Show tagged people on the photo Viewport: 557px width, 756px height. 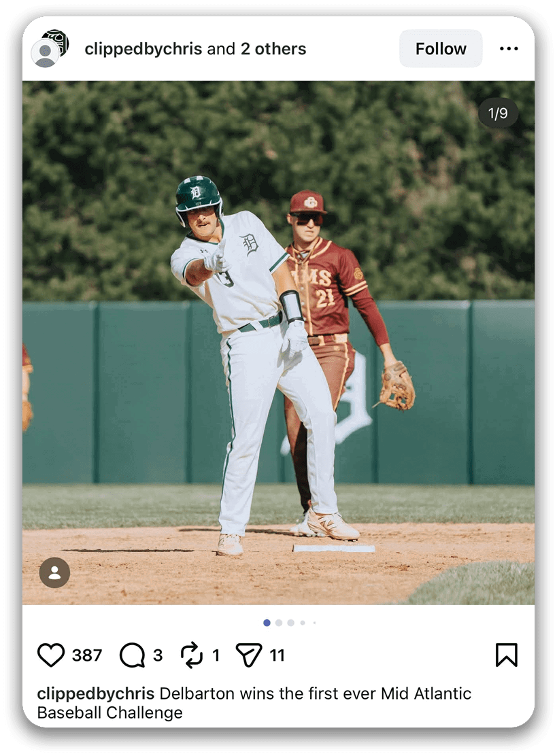[54, 572]
